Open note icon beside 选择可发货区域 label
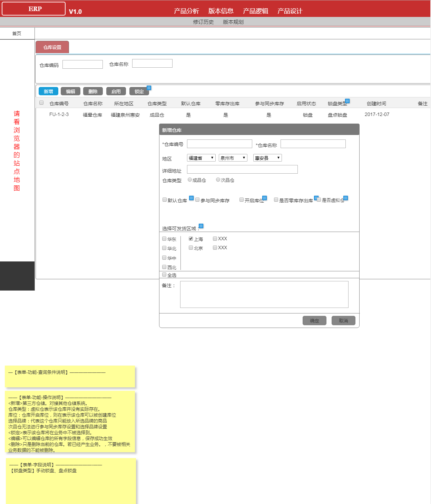Image resolution: width=431 pixels, height=504 pixels. [201, 226]
